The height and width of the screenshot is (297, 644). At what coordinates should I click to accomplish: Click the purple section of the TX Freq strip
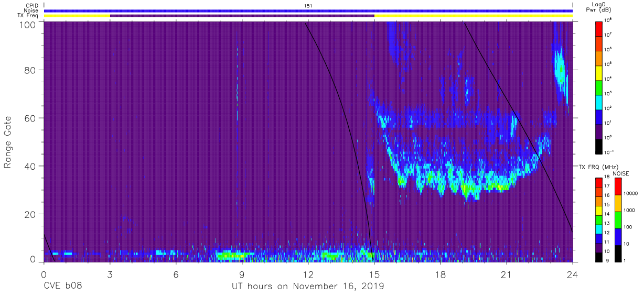(242, 16)
